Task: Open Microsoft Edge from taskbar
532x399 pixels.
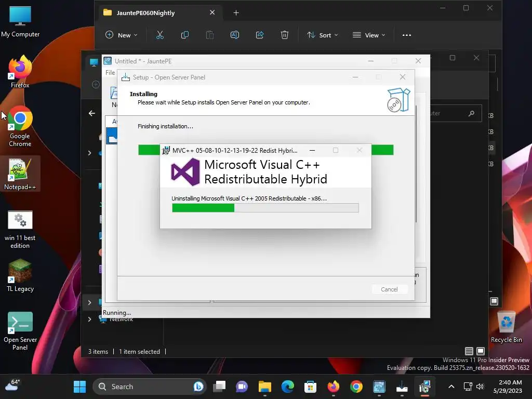Action: 288,387
